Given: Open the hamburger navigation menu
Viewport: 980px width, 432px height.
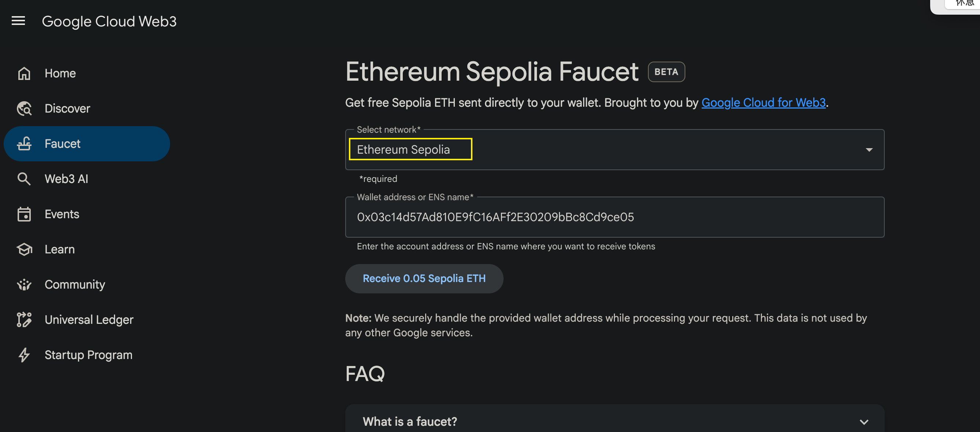Looking at the screenshot, I should (18, 21).
